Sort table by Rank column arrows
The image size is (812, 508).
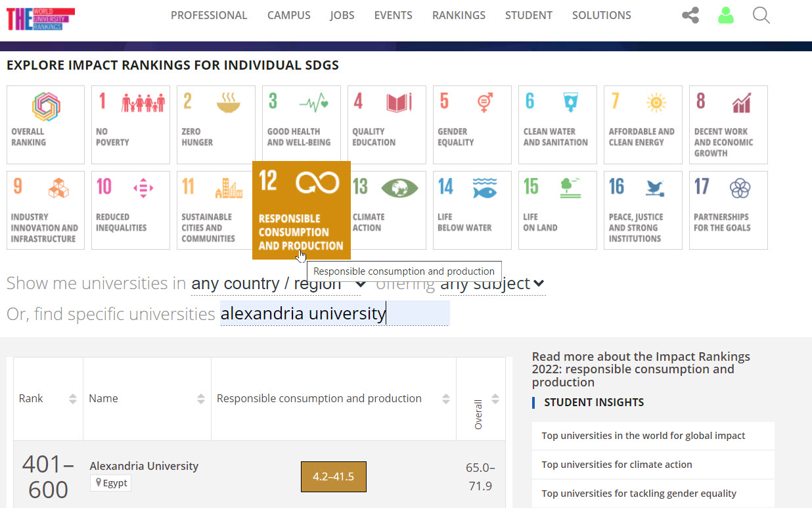[72, 399]
